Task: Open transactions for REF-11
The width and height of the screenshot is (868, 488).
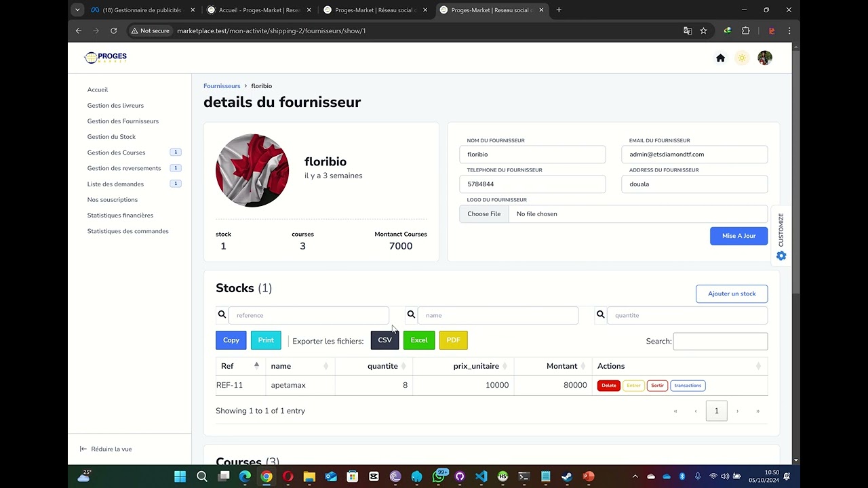Action: click(688, 386)
